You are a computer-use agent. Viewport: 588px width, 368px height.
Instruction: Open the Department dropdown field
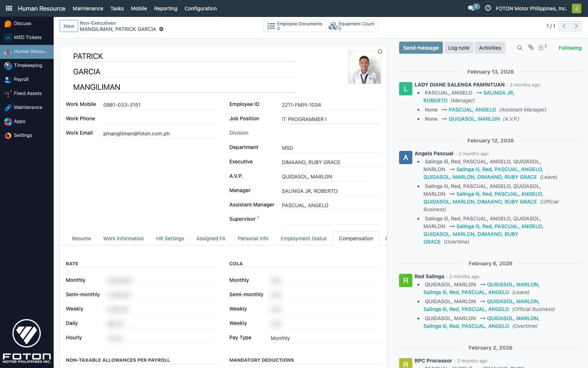pos(330,148)
